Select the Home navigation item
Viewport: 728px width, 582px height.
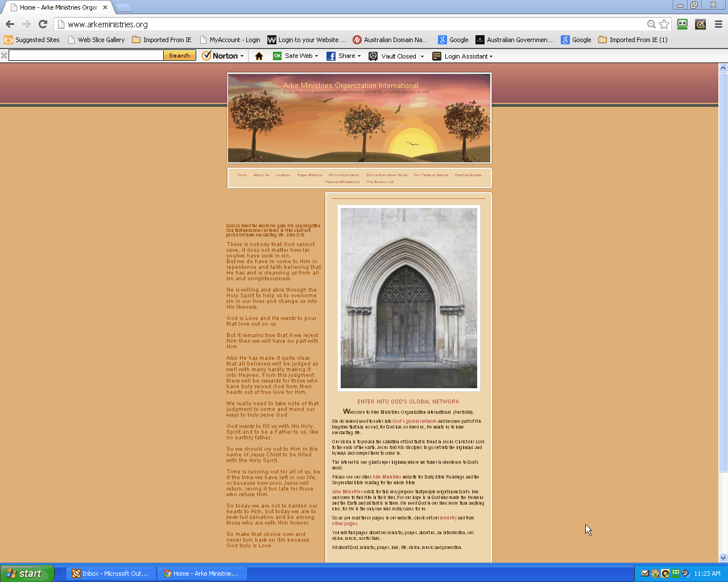[x=242, y=175]
